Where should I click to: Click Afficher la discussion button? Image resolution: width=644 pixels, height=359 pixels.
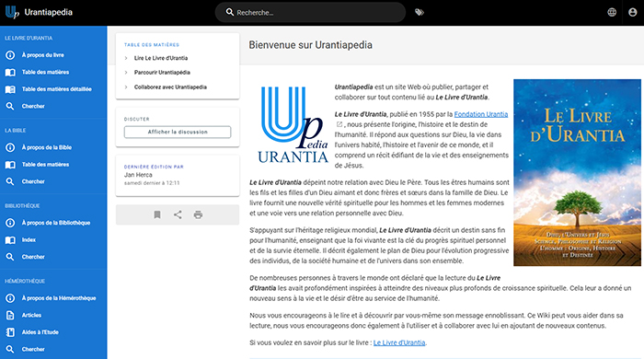[178, 132]
